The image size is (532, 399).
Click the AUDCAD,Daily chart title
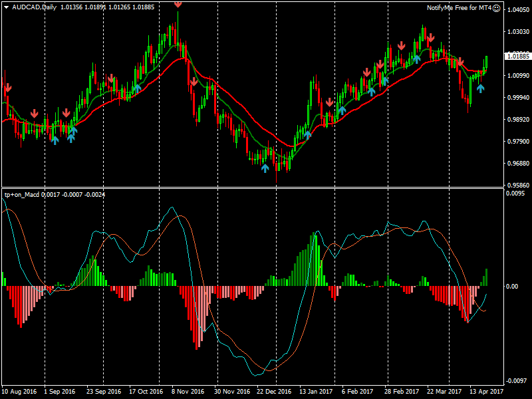(x=35, y=7)
